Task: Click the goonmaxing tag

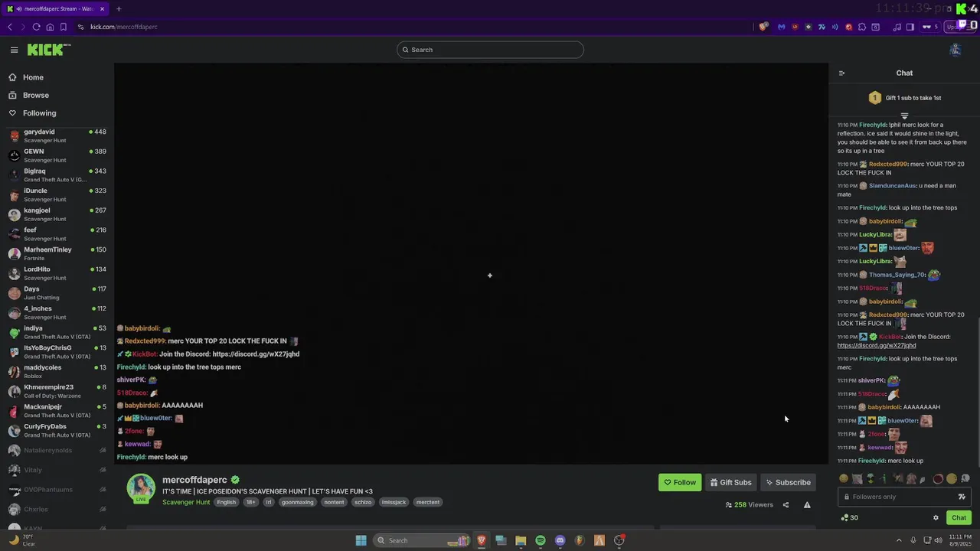Action: tap(297, 502)
